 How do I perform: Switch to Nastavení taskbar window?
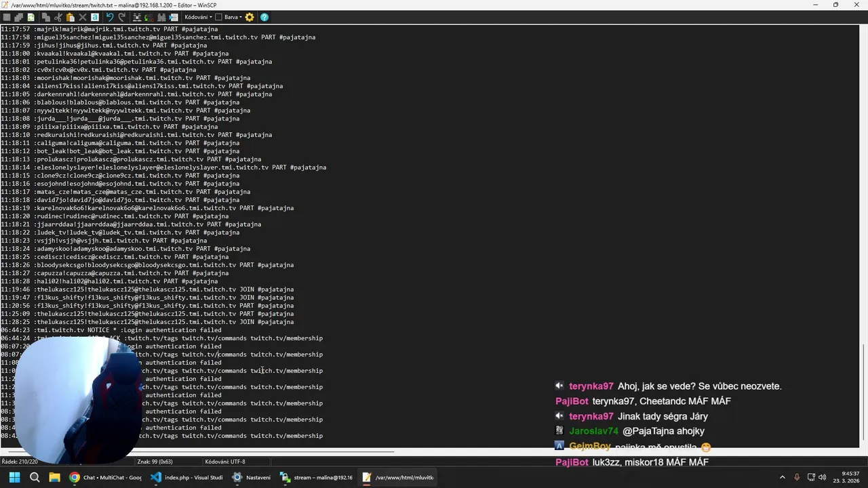[x=252, y=477]
